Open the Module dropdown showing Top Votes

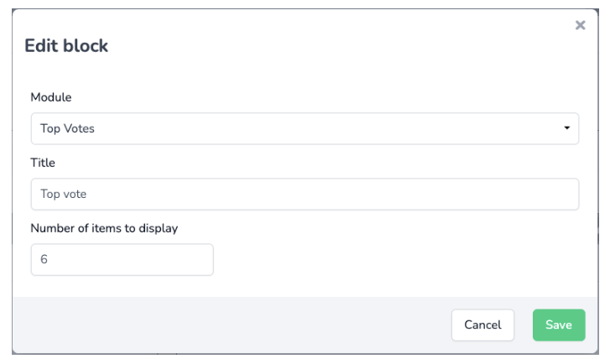[x=305, y=128]
